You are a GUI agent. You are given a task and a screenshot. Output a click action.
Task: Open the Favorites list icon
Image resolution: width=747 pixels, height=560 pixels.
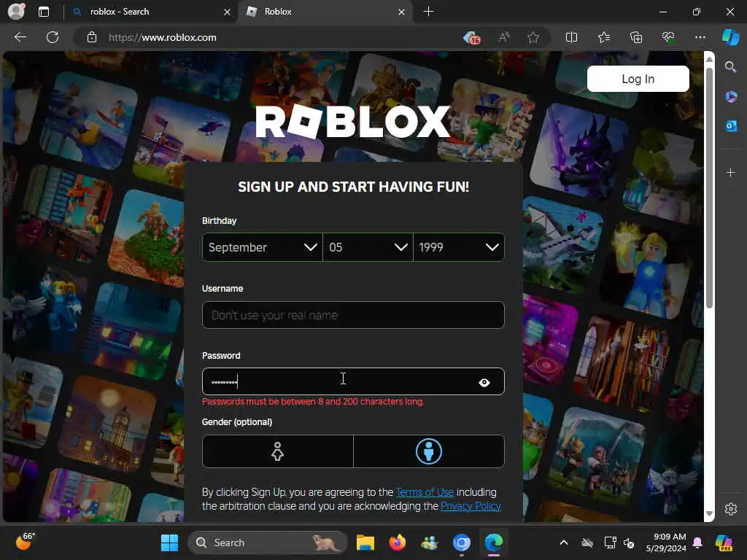click(603, 37)
